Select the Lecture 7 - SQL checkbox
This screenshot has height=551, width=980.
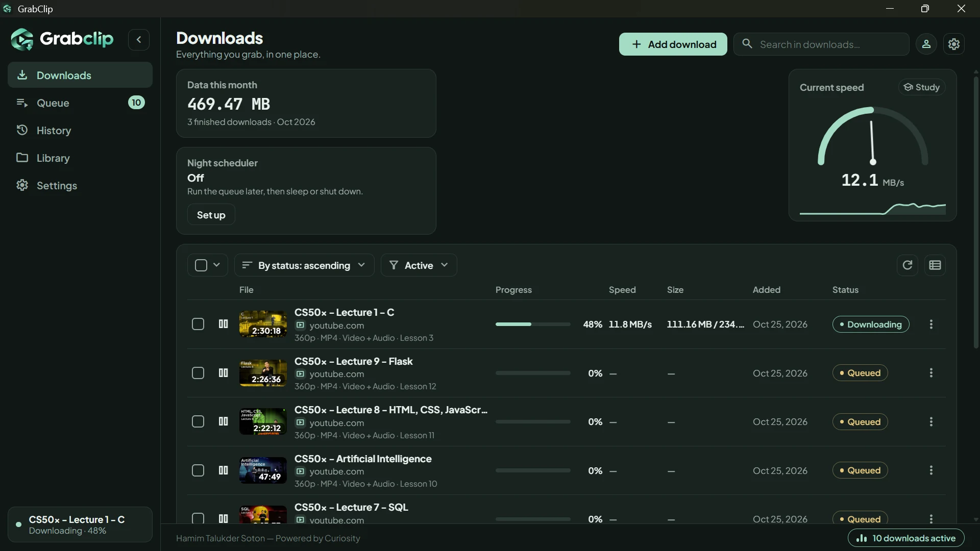coord(198,518)
